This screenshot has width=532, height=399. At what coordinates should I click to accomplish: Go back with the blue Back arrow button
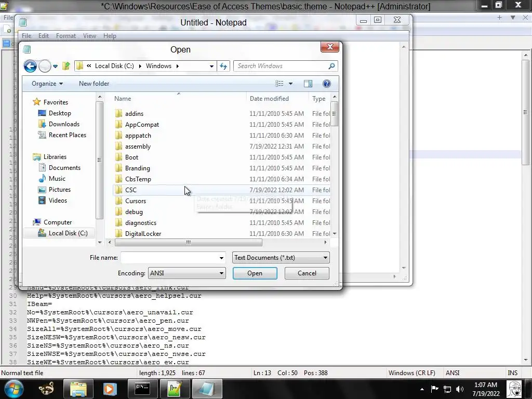[x=30, y=66]
